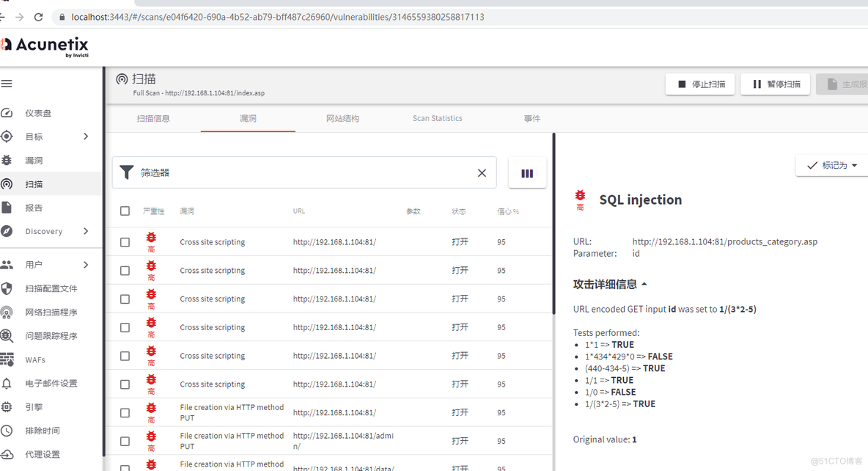Click the column chooser icon button
The width and height of the screenshot is (868, 471).
(526, 173)
